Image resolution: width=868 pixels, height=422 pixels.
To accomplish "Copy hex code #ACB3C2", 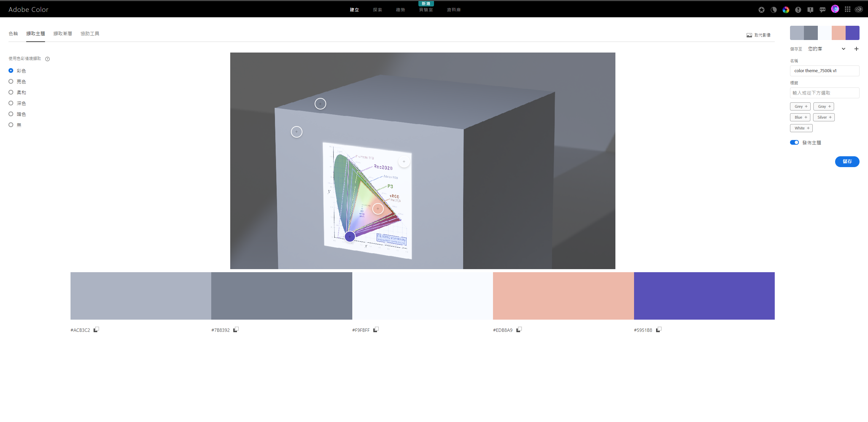I will point(96,329).
